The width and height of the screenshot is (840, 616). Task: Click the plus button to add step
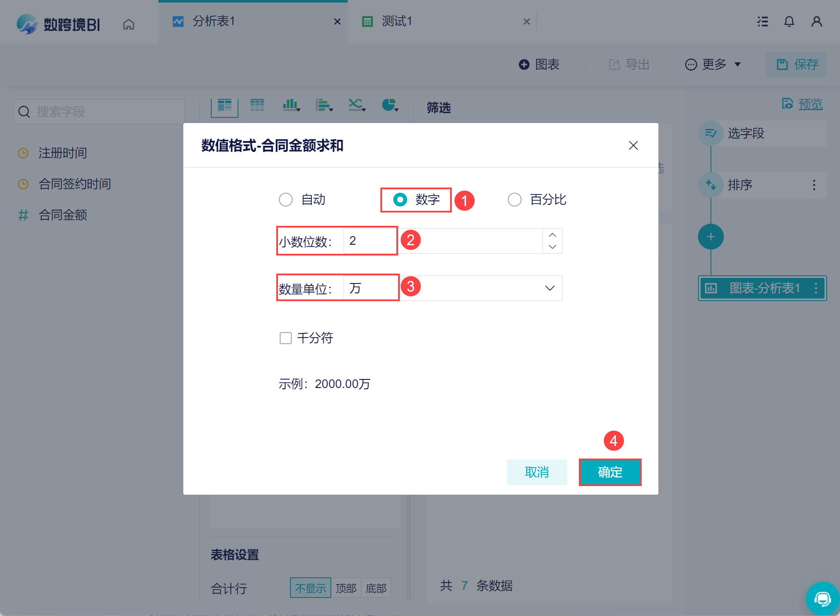710,237
